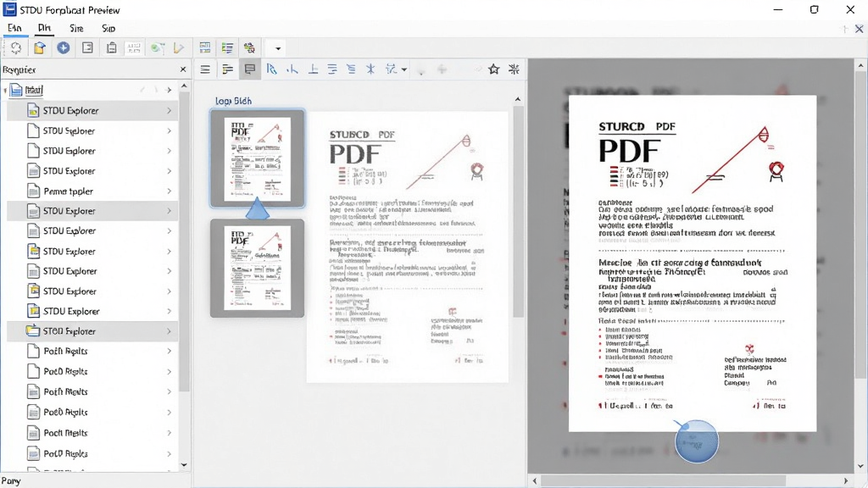Screen dimensions: 868x488
Task: Select the root node label in the tree
Action: [34, 90]
